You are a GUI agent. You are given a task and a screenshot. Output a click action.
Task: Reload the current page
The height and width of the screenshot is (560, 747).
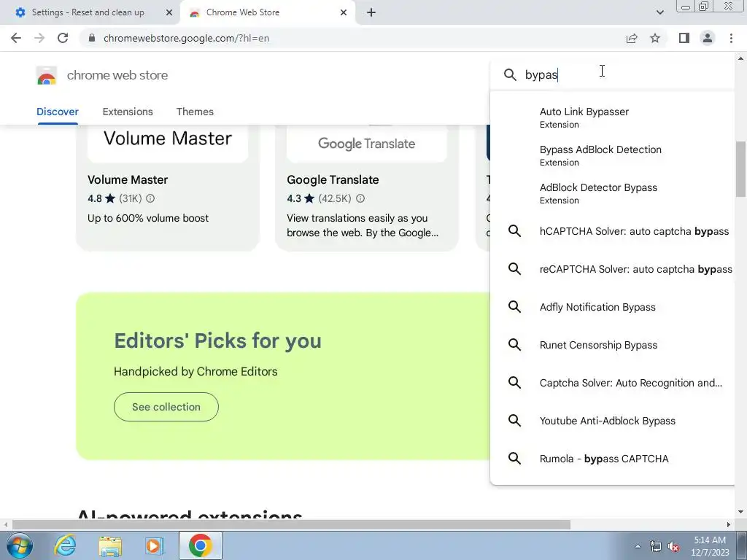coord(63,38)
